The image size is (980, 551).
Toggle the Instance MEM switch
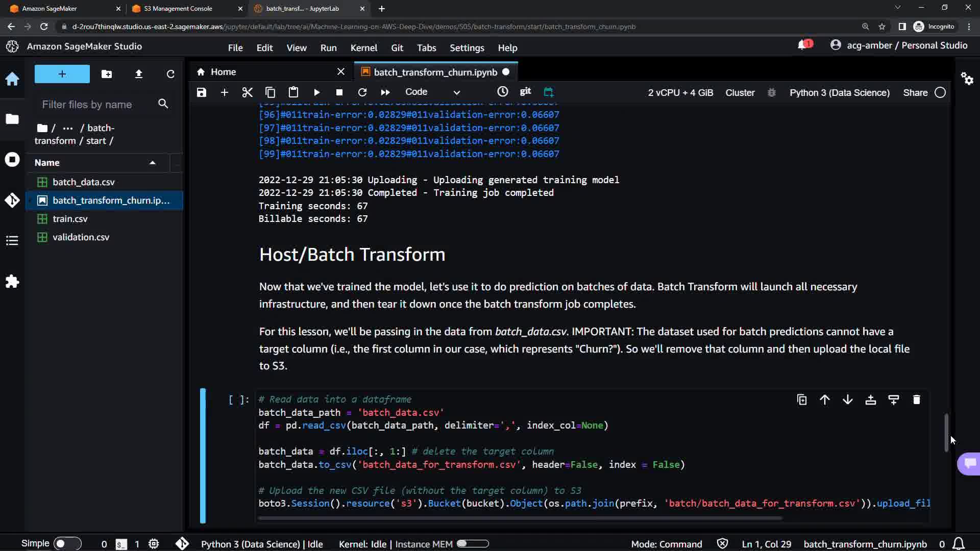click(x=473, y=544)
